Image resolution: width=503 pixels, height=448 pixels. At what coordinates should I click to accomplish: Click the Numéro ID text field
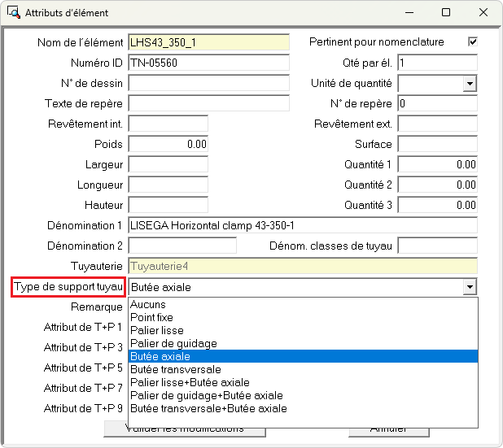pos(208,63)
